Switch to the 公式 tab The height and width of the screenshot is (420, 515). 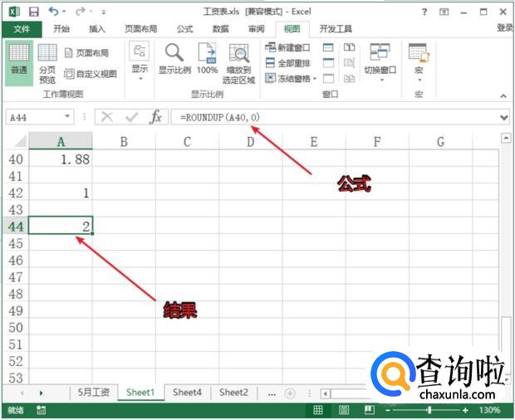pos(185,29)
